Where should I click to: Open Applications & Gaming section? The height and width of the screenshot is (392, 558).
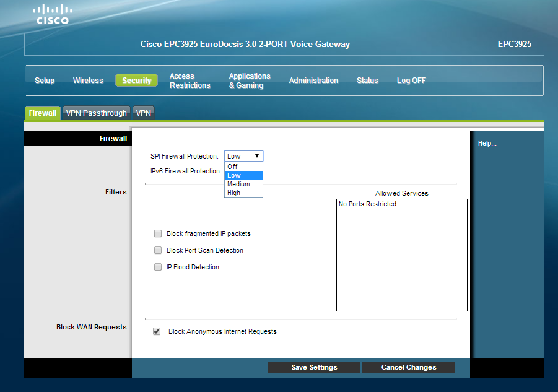pyautogui.click(x=250, y=81)
